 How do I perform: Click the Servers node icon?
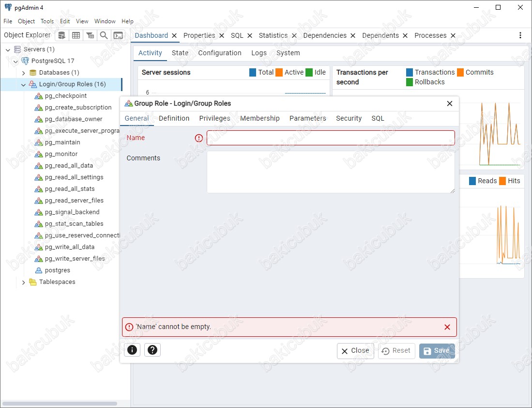click(x=17, y=49)
